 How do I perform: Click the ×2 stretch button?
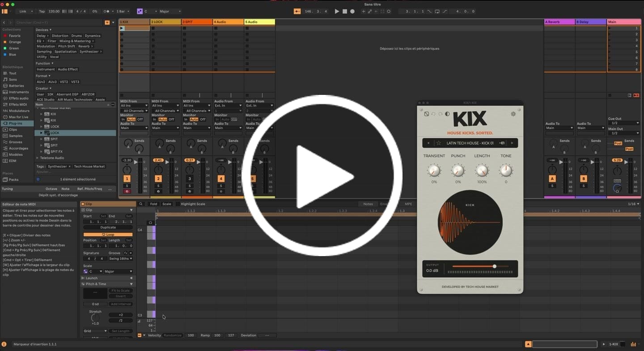(x=121, y=315)
